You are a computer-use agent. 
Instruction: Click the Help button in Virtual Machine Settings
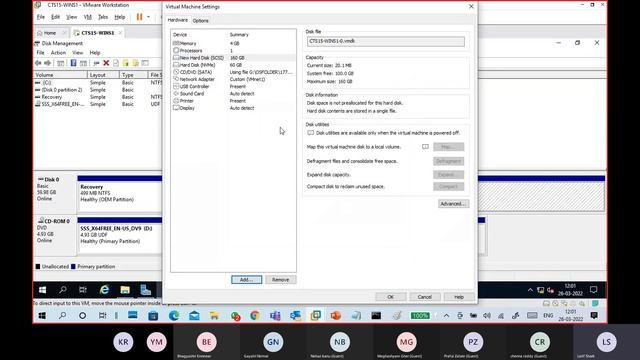point(459,297)
